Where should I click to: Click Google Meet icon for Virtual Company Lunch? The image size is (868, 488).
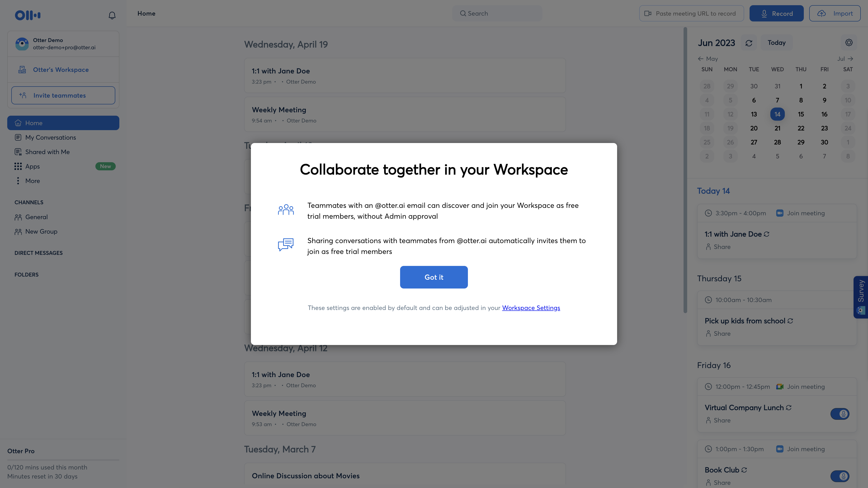(780, 387)
